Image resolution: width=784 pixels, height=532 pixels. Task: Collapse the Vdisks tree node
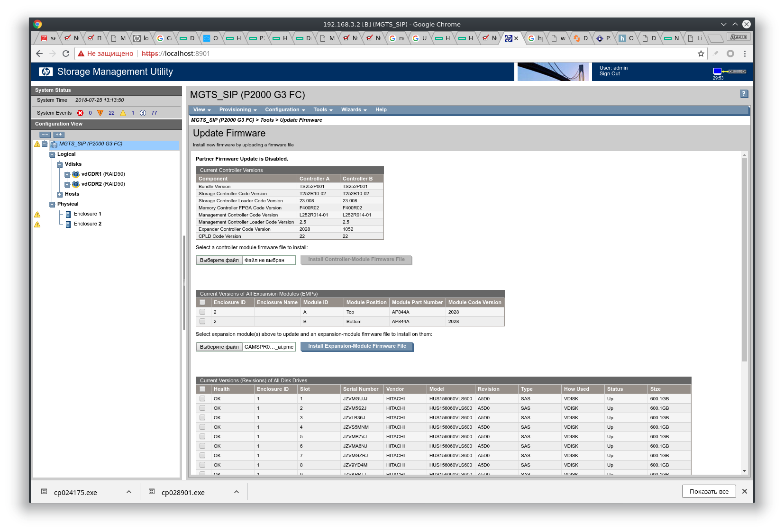(60, 164)
